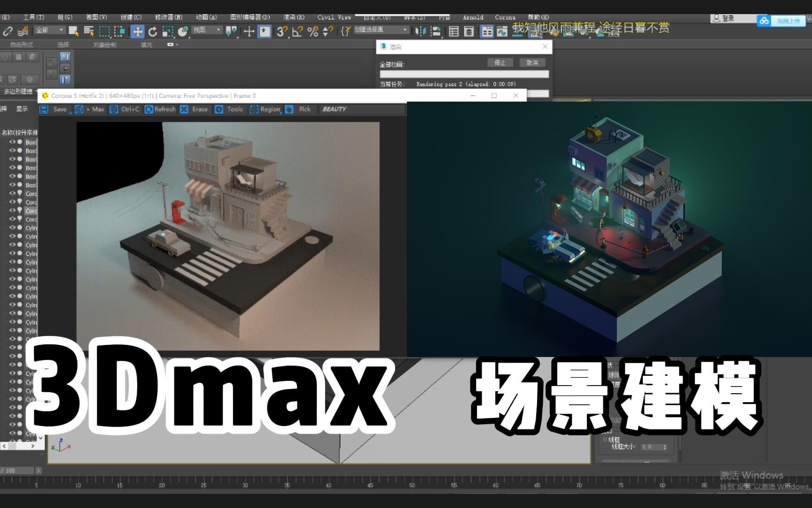Select the Select and Rotate tool
The width and height of the screenshot is (812, 508).
coord(153,32)
